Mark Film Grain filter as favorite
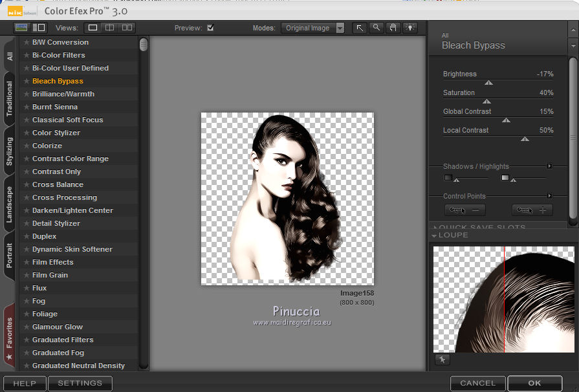Viewport: 579px width, 392px height. [x=27, y=275]
